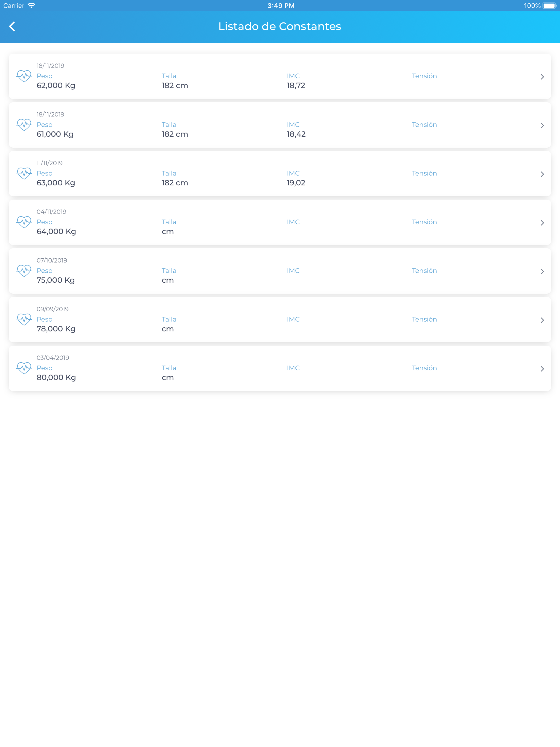Expand the 11/11/2019 record via its right chevron
Viewport: 560px width, 747px height.
[543, 174]
